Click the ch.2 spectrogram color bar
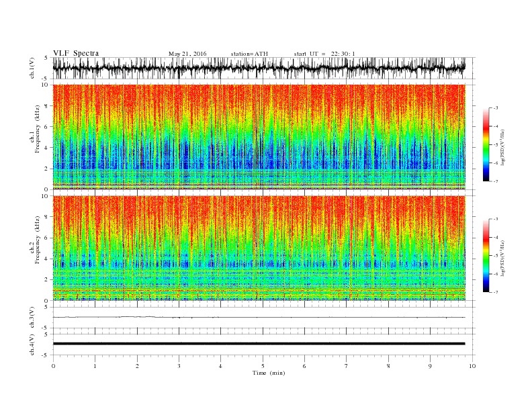532x411 pixels. coord(486,255)
